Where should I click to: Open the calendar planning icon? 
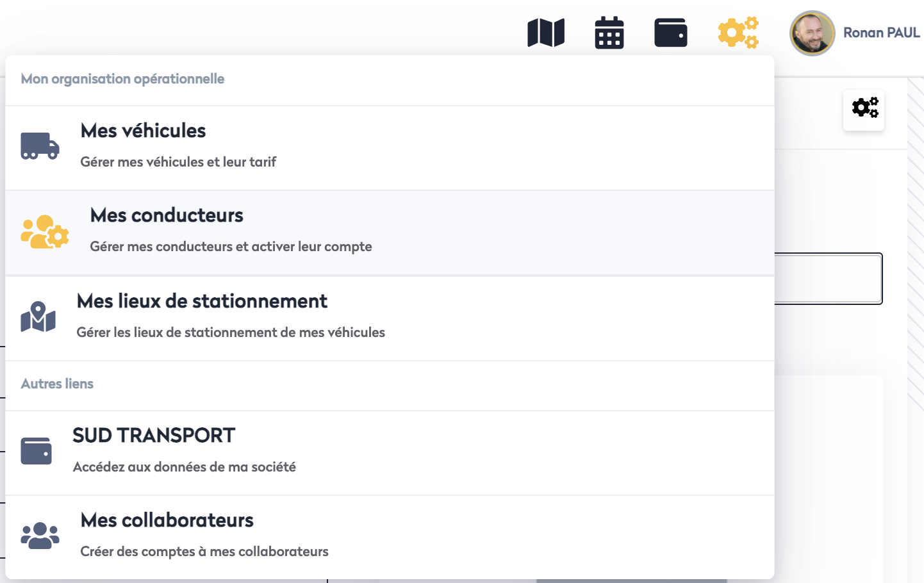tap(609, 33)
